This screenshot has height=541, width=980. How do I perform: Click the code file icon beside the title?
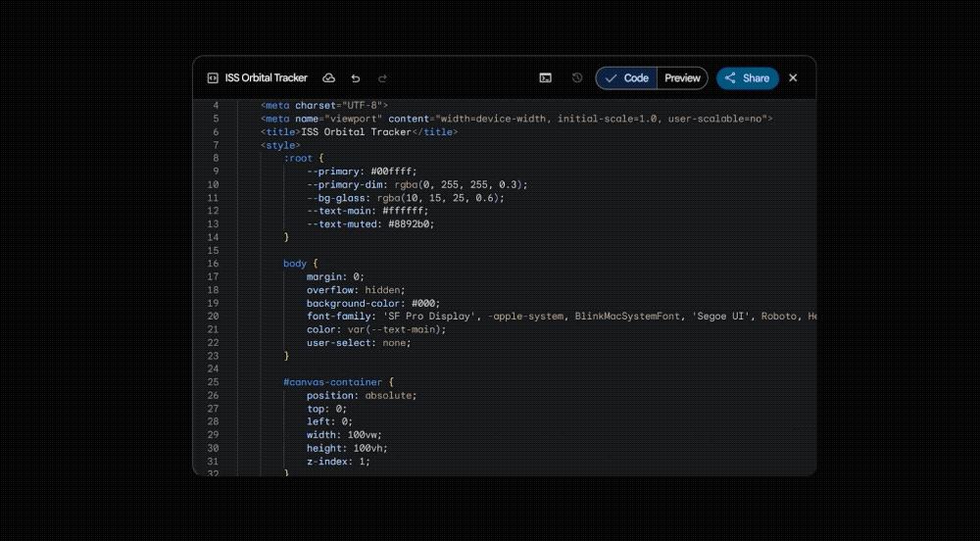pyautogui.click(x=213, y=78)
